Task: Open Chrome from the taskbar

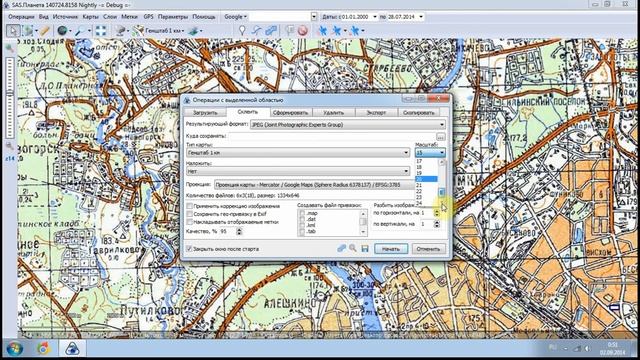Action: point(43,349)
